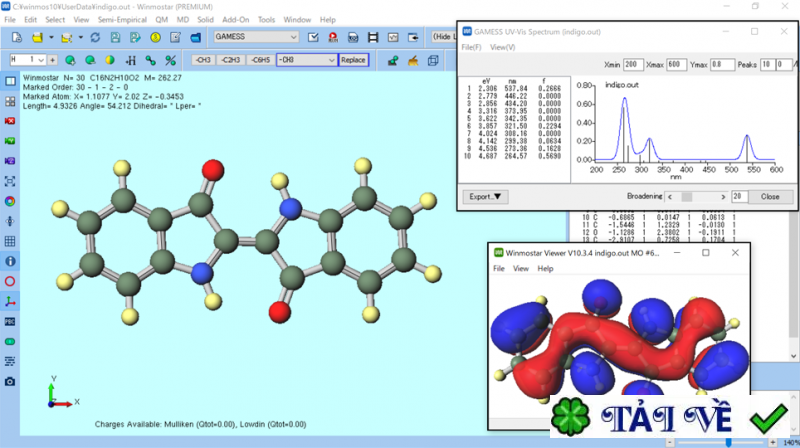Click the Xmin input field
Image resolution: width=800 pixels, height=448 pixels.
633,65
